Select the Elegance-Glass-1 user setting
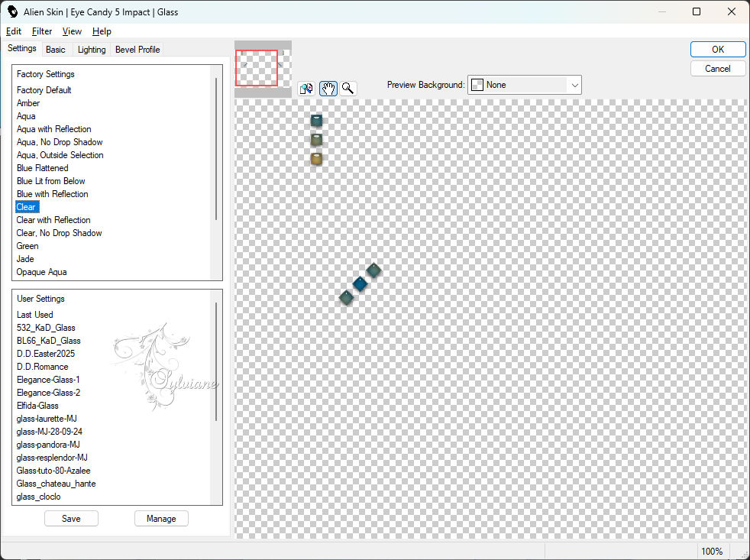The height and width of the screenshot is (560, 750). (48, 379)
